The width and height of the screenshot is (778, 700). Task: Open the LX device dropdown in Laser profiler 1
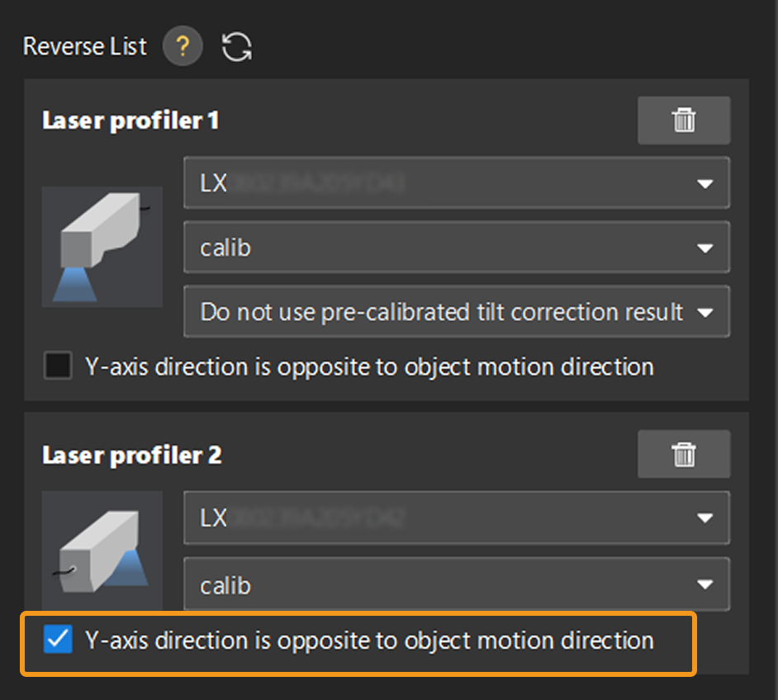pos(456,182)
